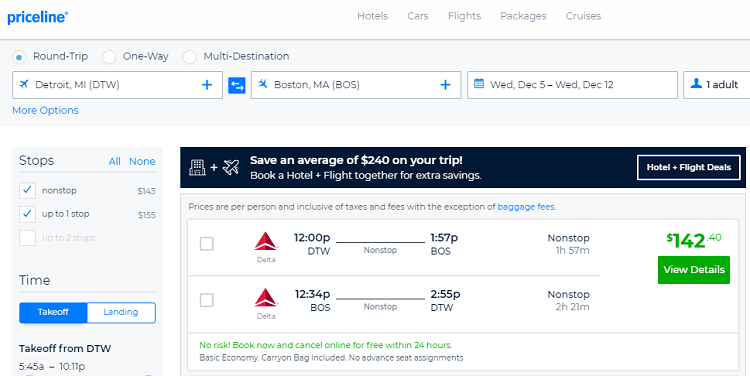Go to Hotels in top navigation
750x376 pixels.
pyautogui.click(x=373, y=16)
